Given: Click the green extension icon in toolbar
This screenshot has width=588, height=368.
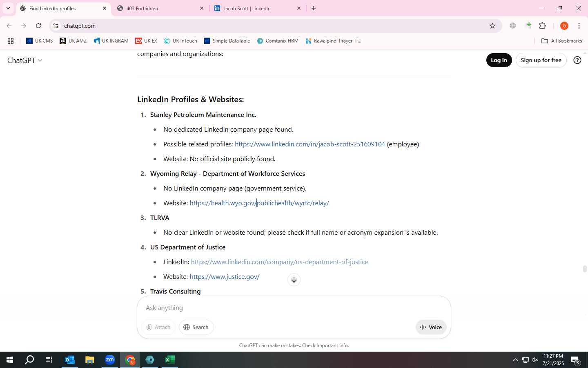Looking at the screenshot, I should click(528, 26).
